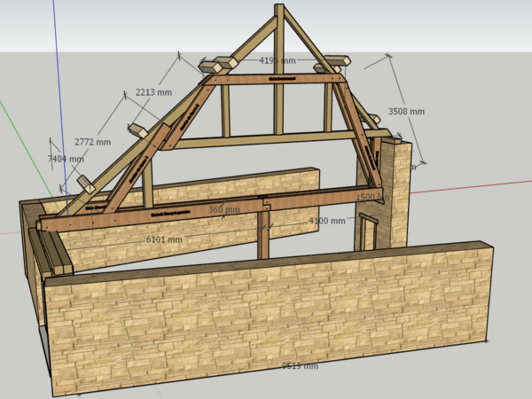Select the upper collar beam of truss

pos(277,80)
